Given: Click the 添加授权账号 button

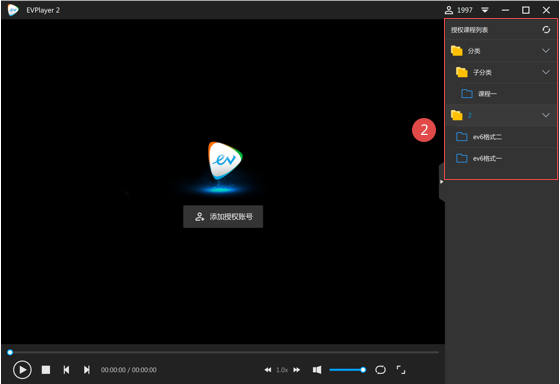Looking at the screenshot, I should [223, 216].
